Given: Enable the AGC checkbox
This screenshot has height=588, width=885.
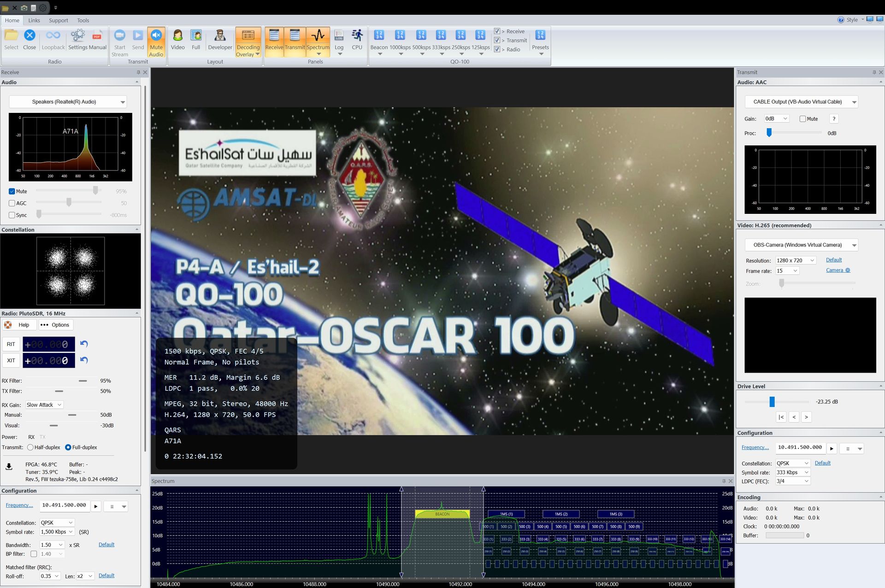Looking at the screenshot, I should 12,203.
